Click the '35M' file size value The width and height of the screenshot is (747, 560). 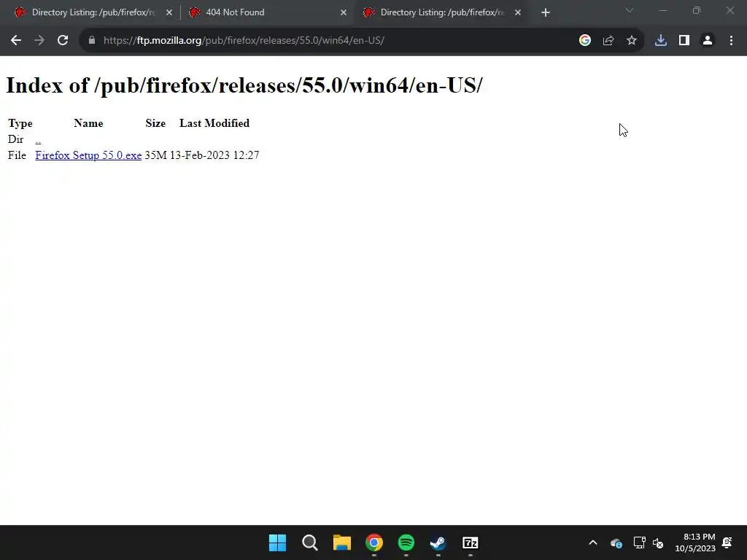[155, 155]
